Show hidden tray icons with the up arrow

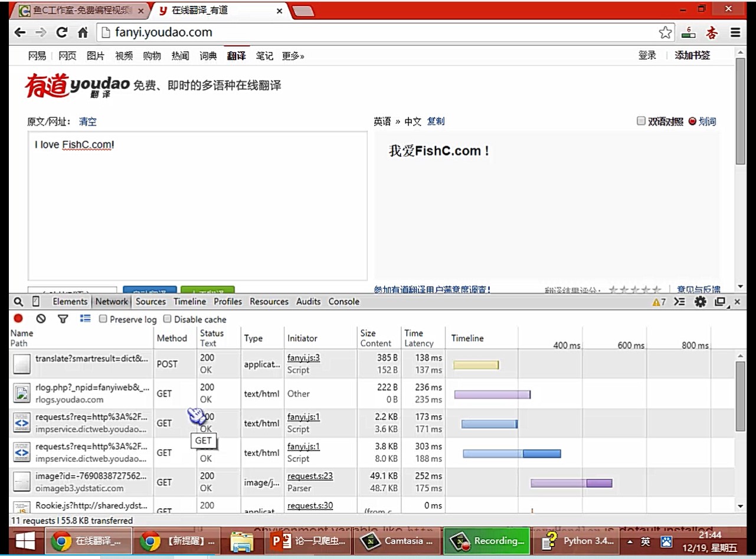tap(630, 541)
